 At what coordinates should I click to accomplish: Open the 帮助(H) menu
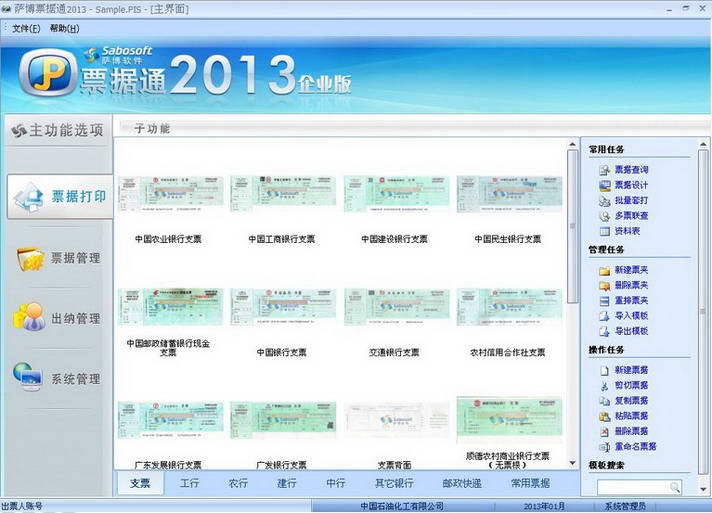click(64, 29)
